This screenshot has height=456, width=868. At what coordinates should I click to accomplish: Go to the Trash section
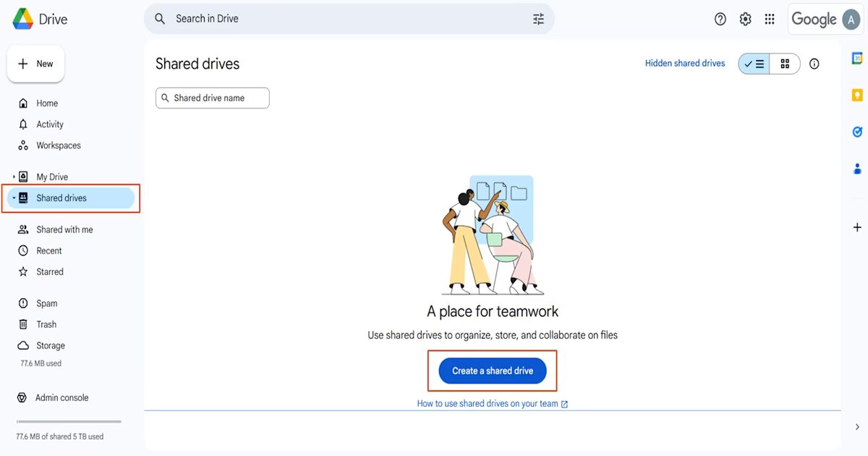coord(46,324)
